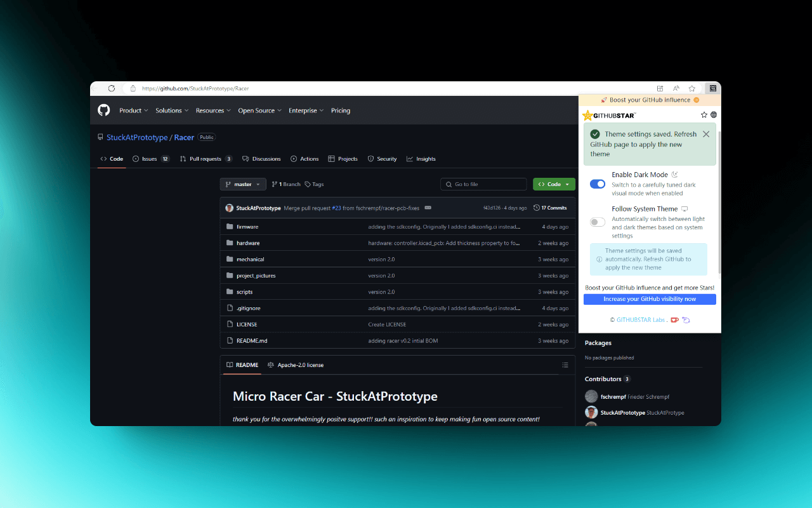
Task: Toggle the Enable Dark Mode switch
Action: point(598,184)
